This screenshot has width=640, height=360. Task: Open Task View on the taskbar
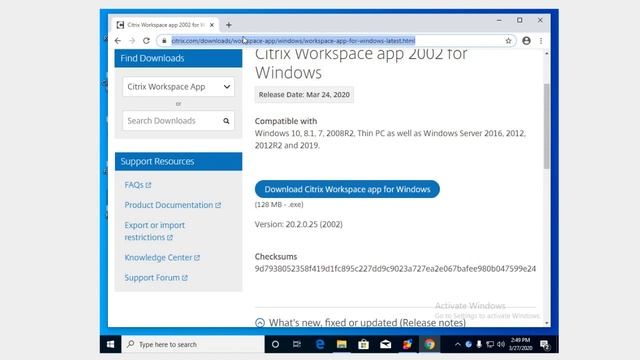point(297,344)
